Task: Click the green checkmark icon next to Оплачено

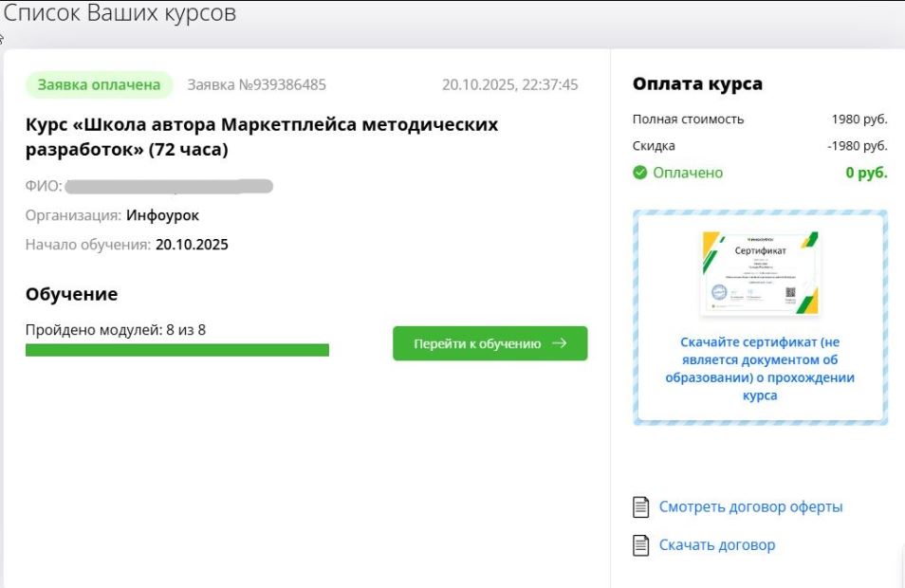Action: [640, 173]
